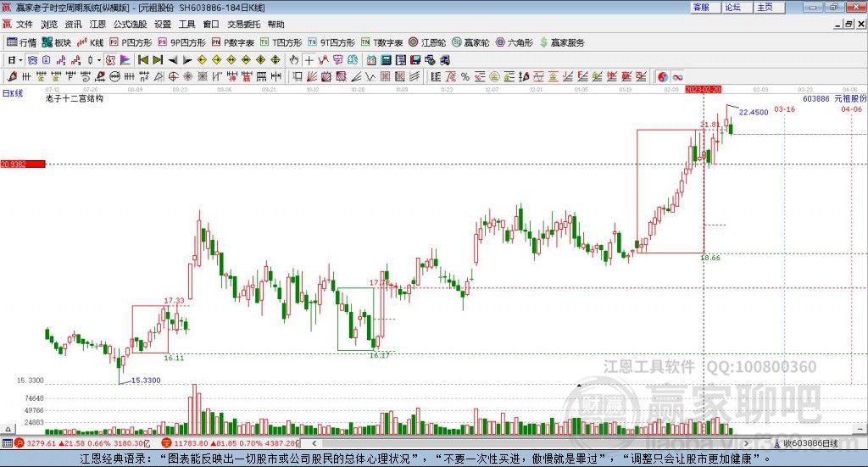Click the 论坛 forum link
868x467 pixels.
pyautogui.click(x=737, y=7)
